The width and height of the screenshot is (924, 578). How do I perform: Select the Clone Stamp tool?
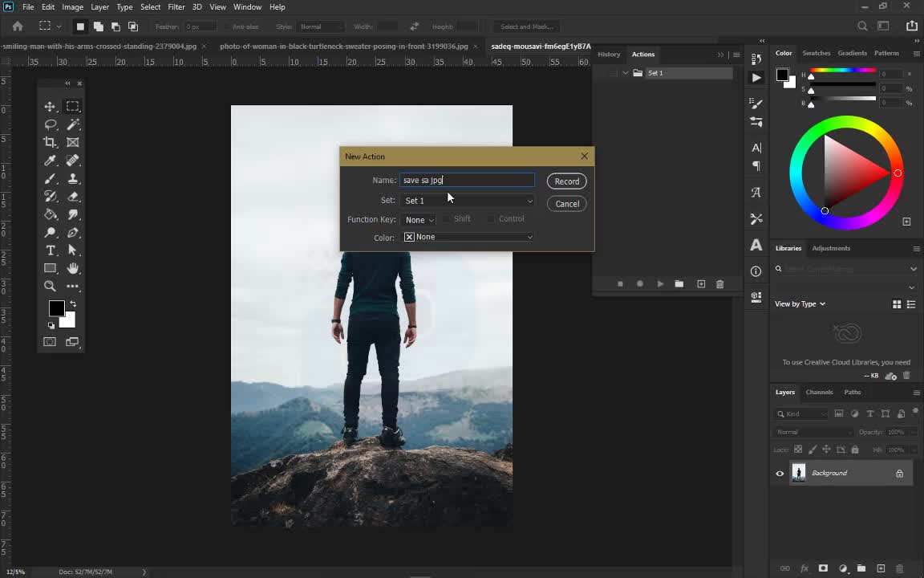(x=73, y=179)
